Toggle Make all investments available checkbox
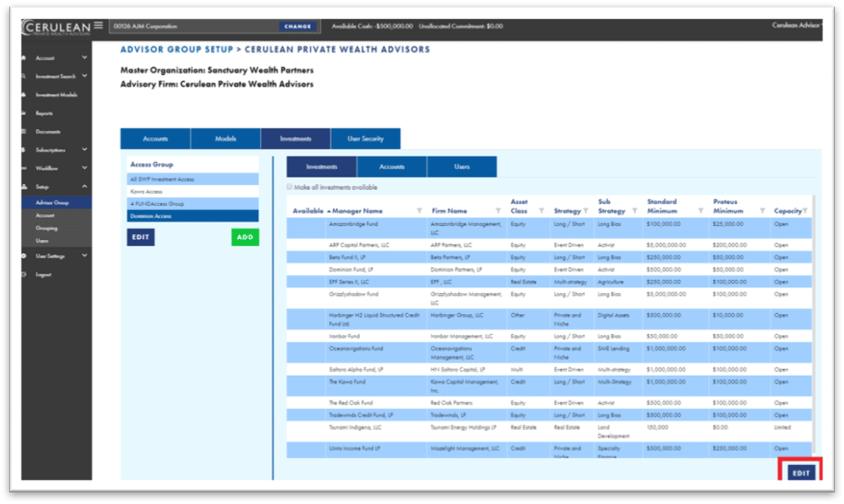The height and width of the screenshot is (504, 844). [x=290, y=187]
